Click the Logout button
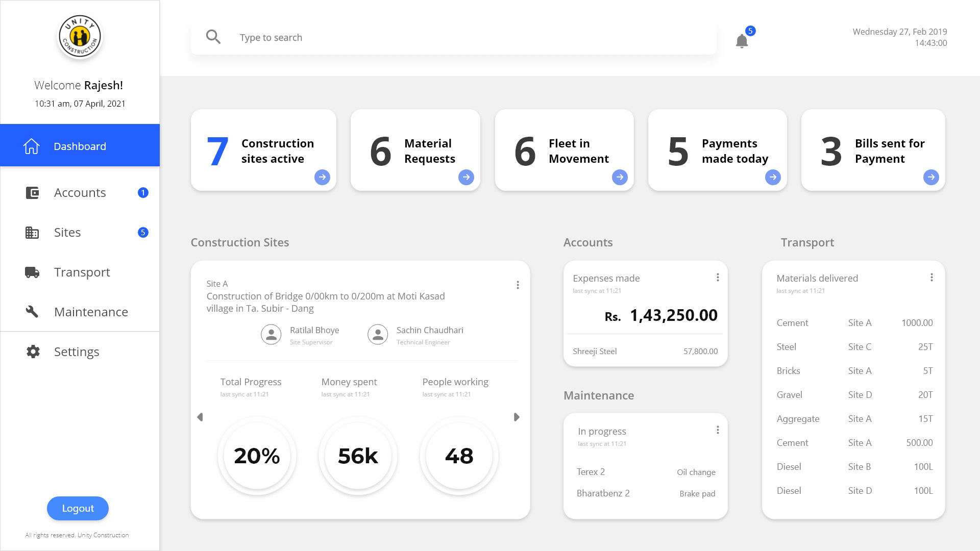Viewport: 980px width, 551px height. click(x=78, y=508)
